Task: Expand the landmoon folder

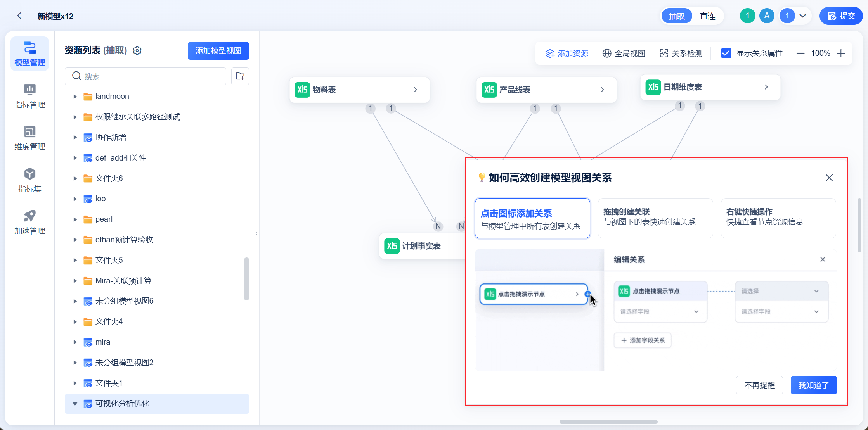Action: point(75,97)
